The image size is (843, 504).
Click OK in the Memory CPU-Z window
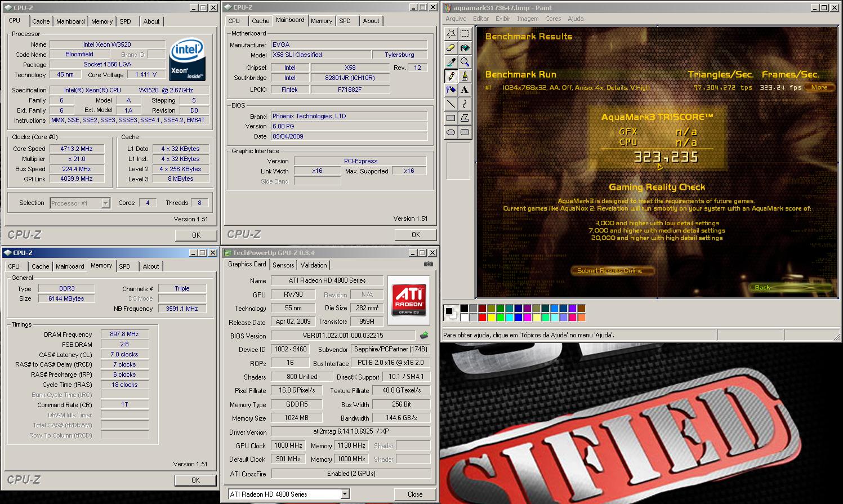pos(195,480)
